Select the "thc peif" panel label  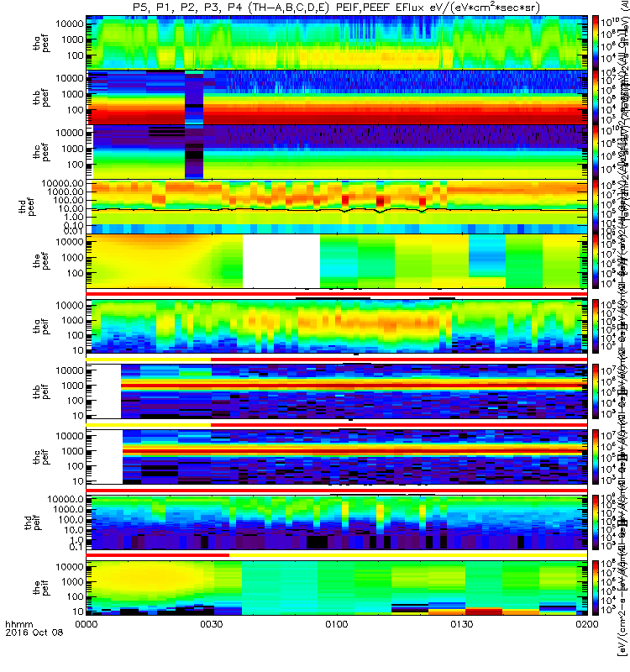coord(41,457)
